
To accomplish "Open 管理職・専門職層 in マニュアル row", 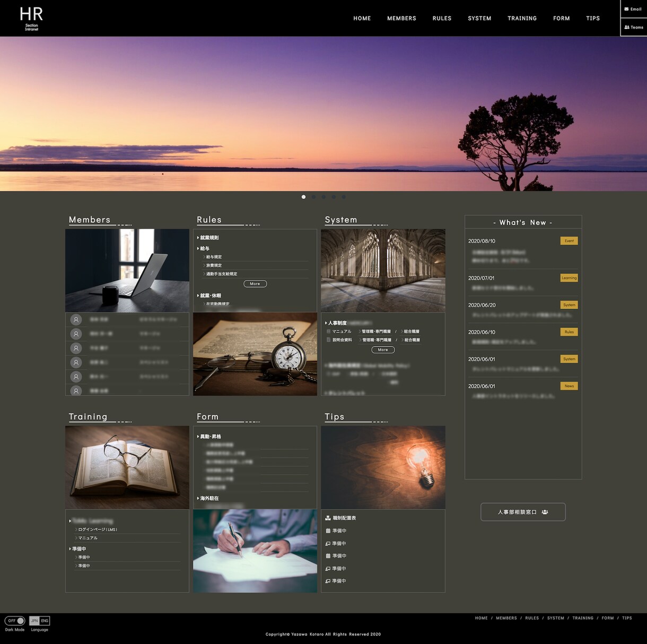I will 376,332.
